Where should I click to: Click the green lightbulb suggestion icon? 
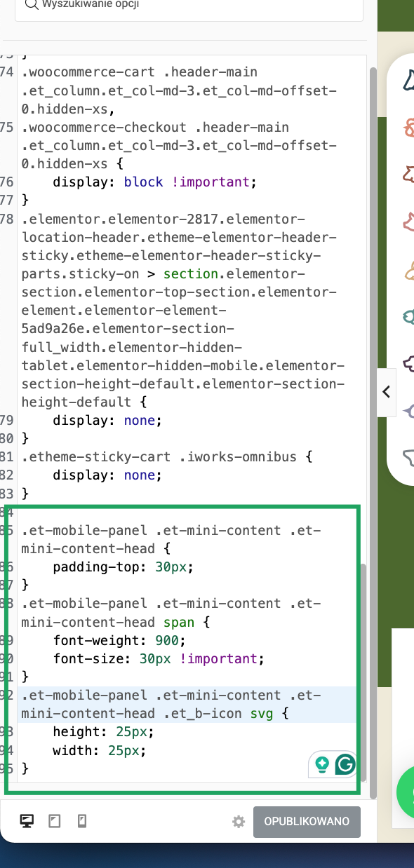pos(322,764)
